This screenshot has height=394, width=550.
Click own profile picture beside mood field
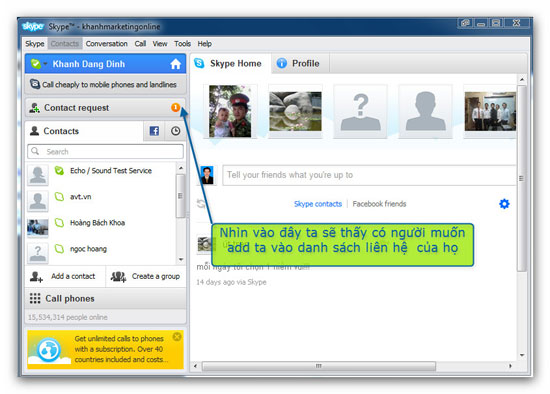pos(207,175)
